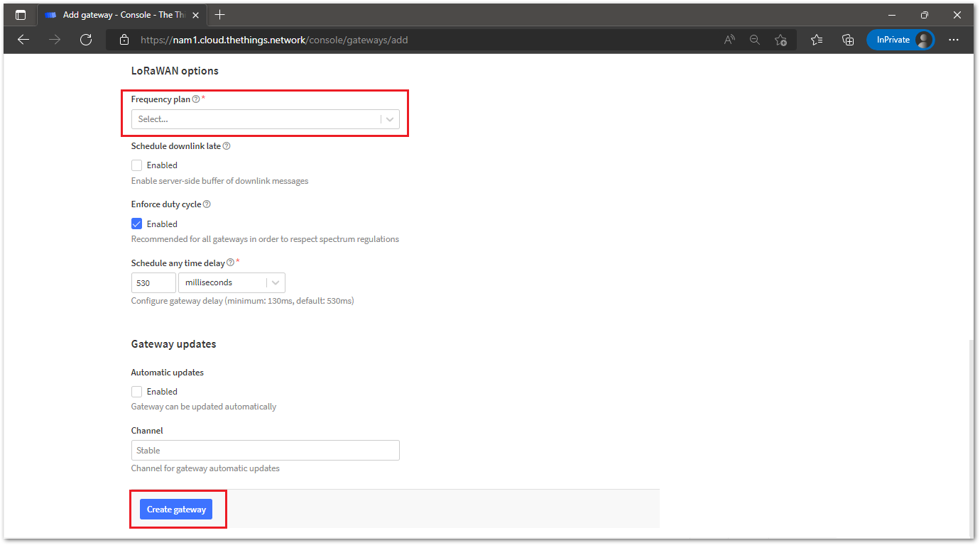Screen dimensions: 980x545
Task: Click the LoRaWAN options heading
Action: [x=175, y=71]
